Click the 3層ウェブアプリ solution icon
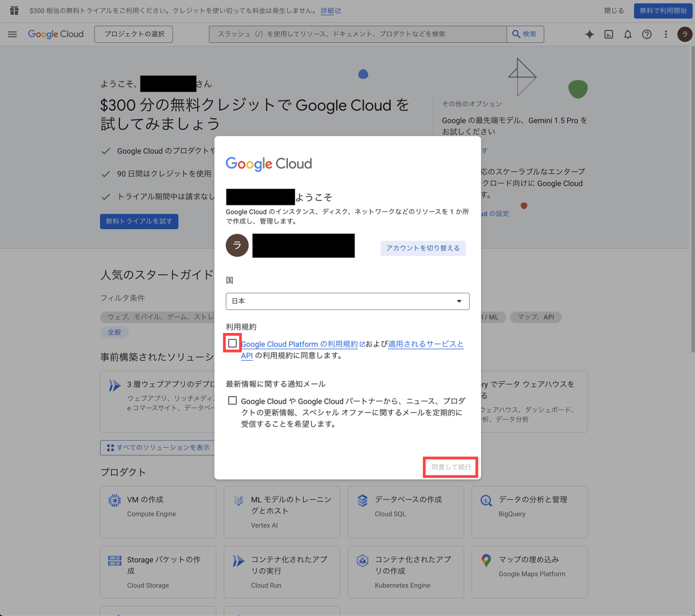The width and height of the screenshot is (695, 616). [x=115, y=385]
